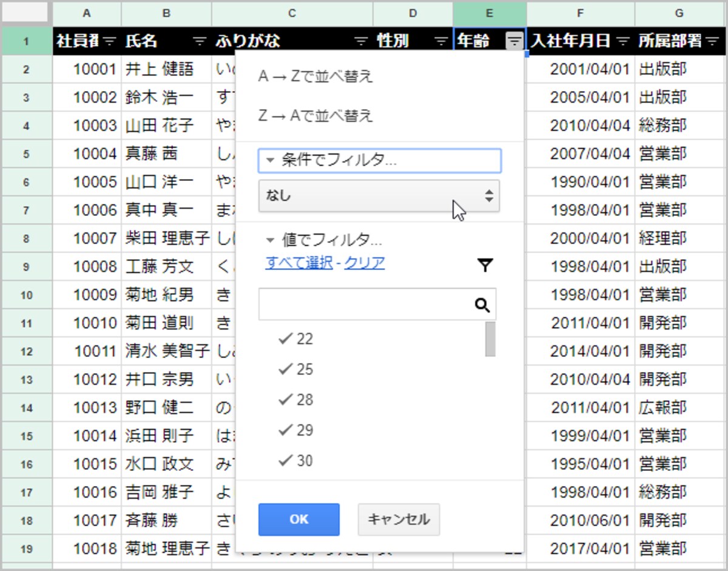Uncheck value 30 in filter list
This screenshot has height=571, width=728.
click(x=295, y=461)
